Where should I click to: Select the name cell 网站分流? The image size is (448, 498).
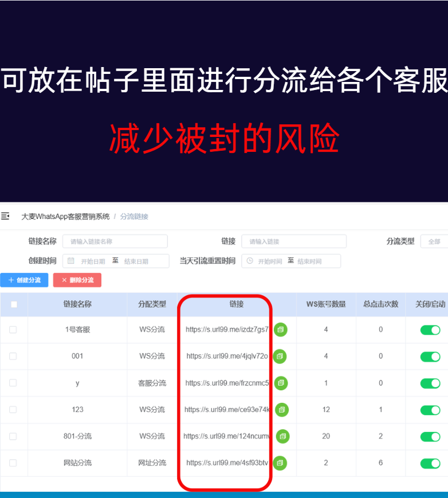tap(77, 462)
